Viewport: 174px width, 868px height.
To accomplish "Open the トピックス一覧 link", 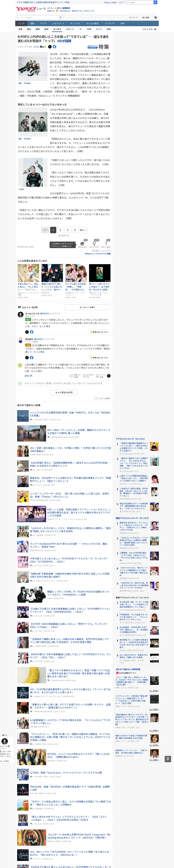I will [149, 29].
